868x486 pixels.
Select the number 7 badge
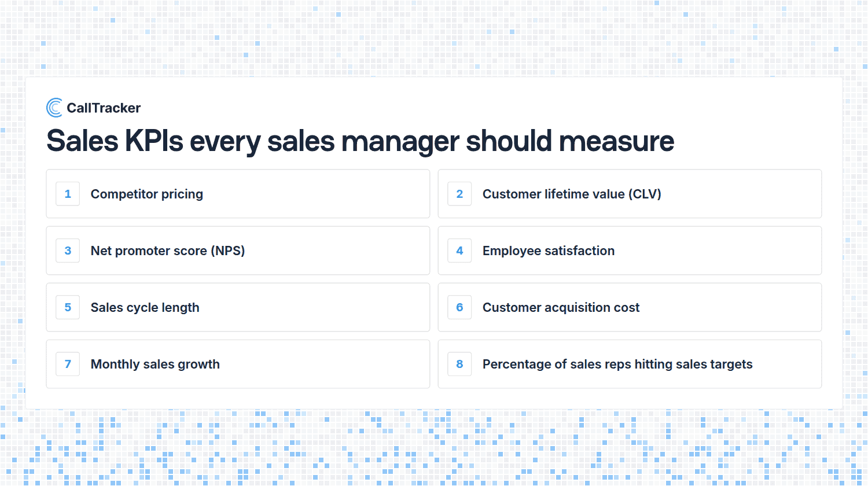click(68, 364)
